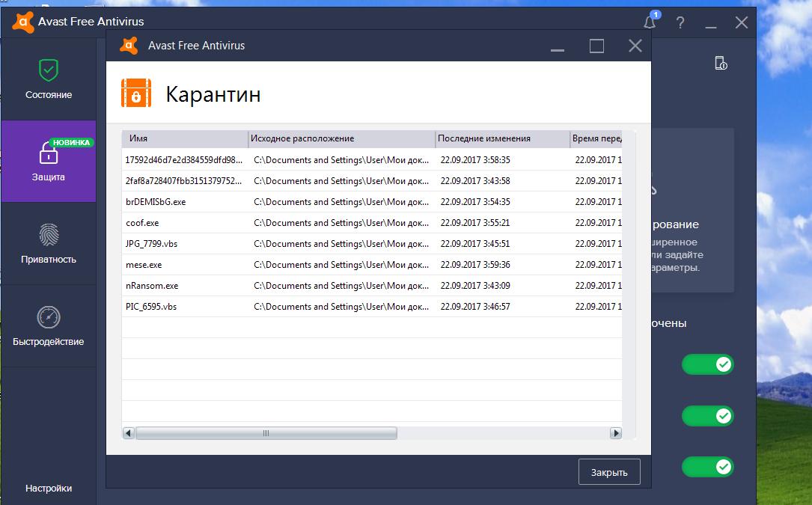Viewport: 812px width, 505px height.
Task: Open Настройки in the sidebar
Action: [x=49, y=488]
